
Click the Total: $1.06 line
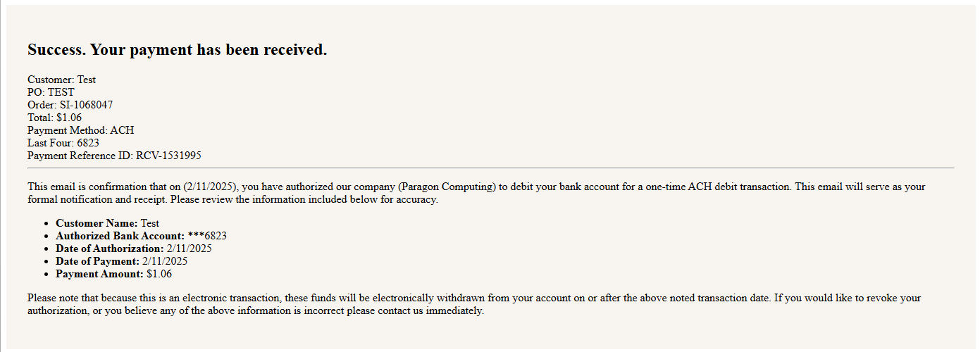point(54,118)
